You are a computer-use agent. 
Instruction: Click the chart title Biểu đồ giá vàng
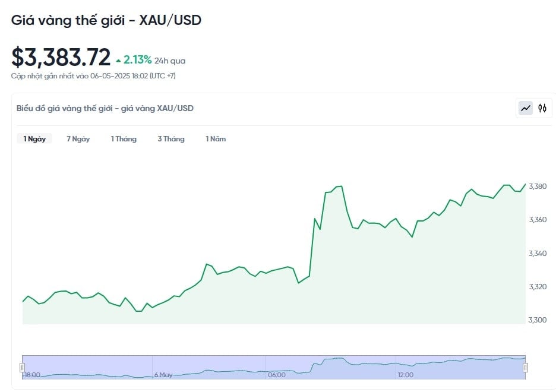click(x=105, y=109)
